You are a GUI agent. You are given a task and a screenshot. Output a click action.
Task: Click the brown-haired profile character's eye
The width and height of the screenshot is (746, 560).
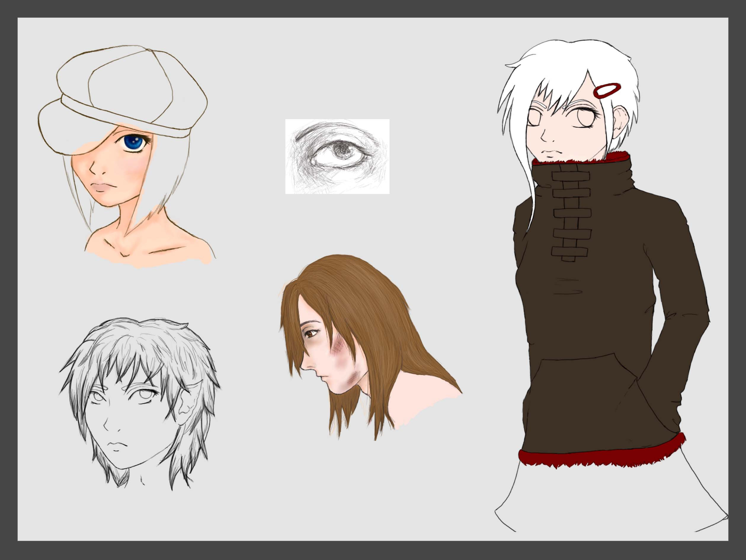(310, 333)
